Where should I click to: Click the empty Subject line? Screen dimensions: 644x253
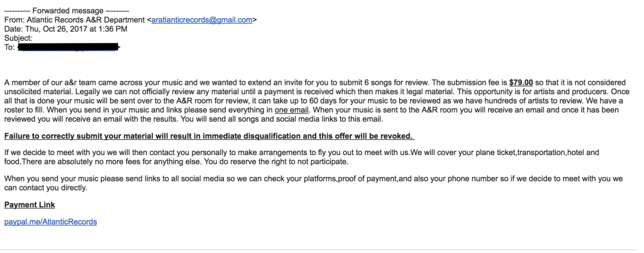(x=18, y=38)
